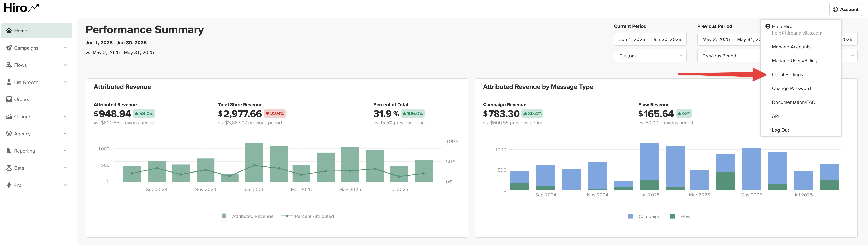The width and height of the screenshot is (868, 245).
Task: Click the Pro lightning bolt icon
Action: [x=9, y=185]
